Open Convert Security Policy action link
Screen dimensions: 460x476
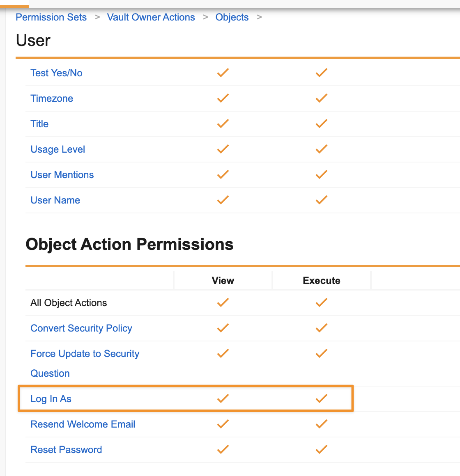tap(81, 328)
